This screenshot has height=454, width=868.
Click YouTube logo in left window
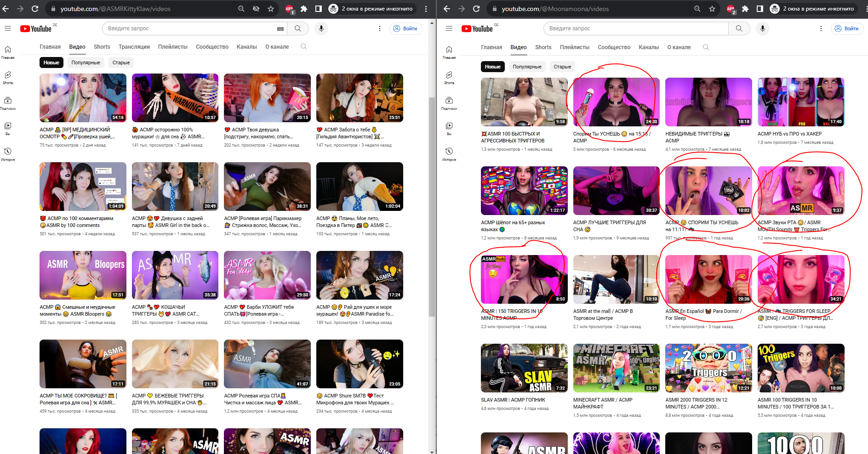(x=36, y=28)
